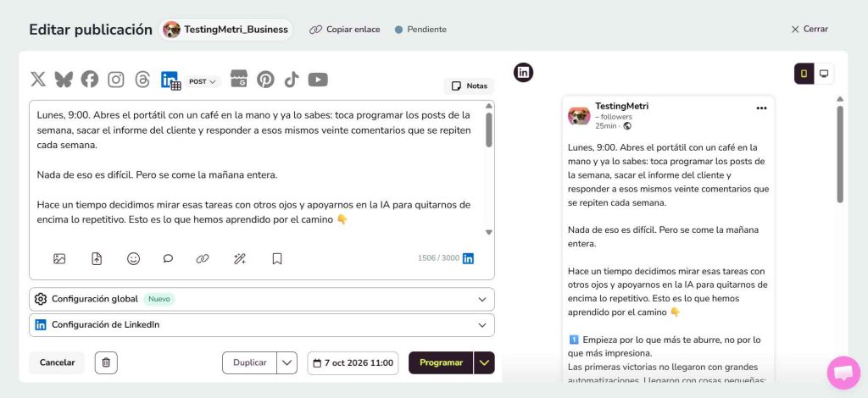Viewport: 868px width, 398px height.
Task: Upload a document file to the post
Action: [x=97, y=259]
